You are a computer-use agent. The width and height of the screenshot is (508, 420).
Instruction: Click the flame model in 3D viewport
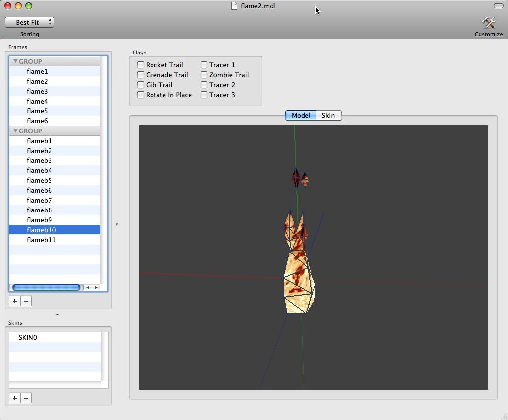[x=299, y=277]
